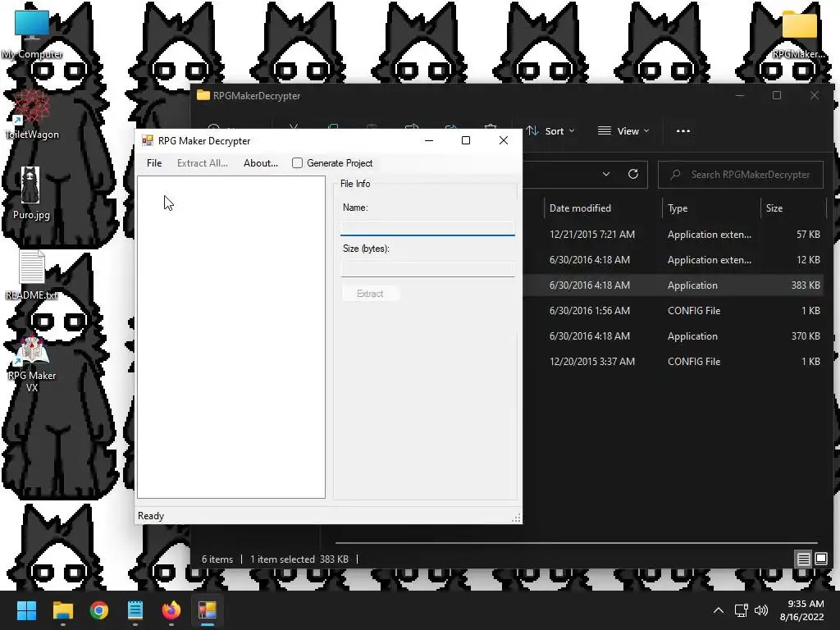The width and height of the screenshot is (840, 630).
Task: Minimize the RPGMakerDecrypter Explorer window
Action: (x=741, y=95)
